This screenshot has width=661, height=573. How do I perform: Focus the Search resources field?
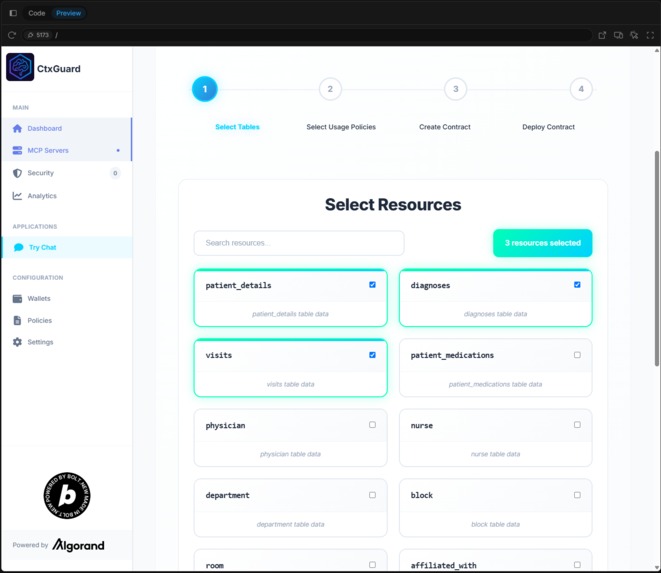[x=299, y=243]
